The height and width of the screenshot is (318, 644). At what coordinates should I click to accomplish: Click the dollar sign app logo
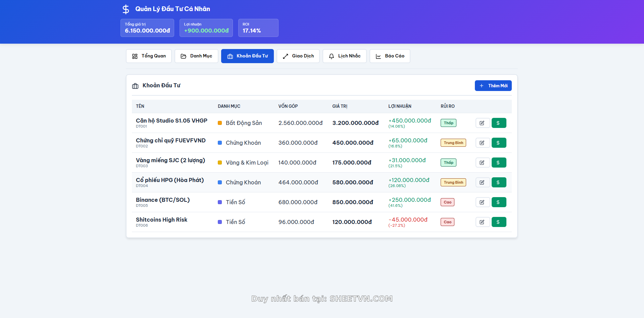pyautogui.click(x=126, y=9)
